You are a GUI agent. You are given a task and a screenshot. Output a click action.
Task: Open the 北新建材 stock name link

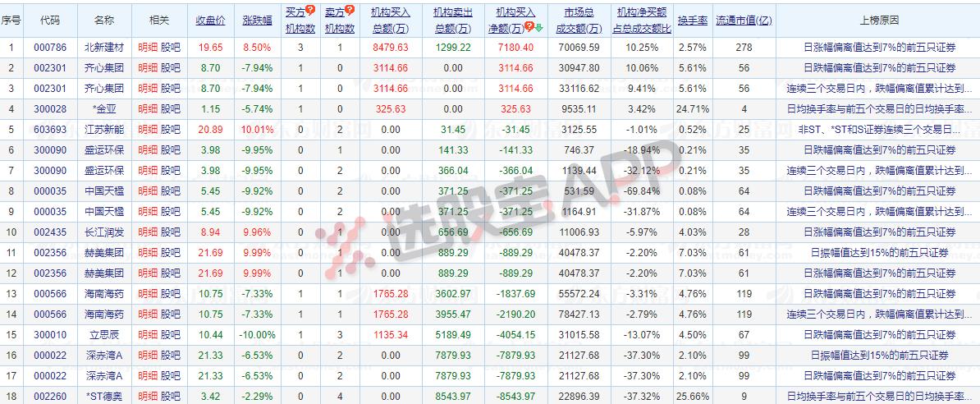tap(104, 48)
